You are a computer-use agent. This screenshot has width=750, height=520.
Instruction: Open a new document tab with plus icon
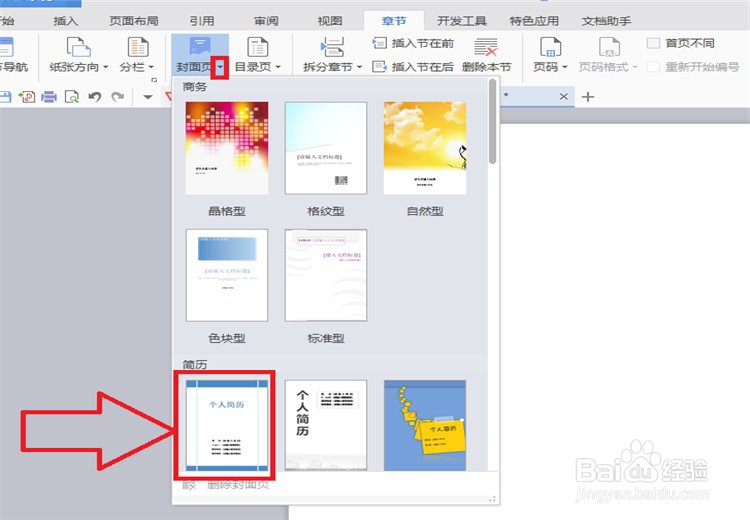pyautogui.click(x=588, y=97)
